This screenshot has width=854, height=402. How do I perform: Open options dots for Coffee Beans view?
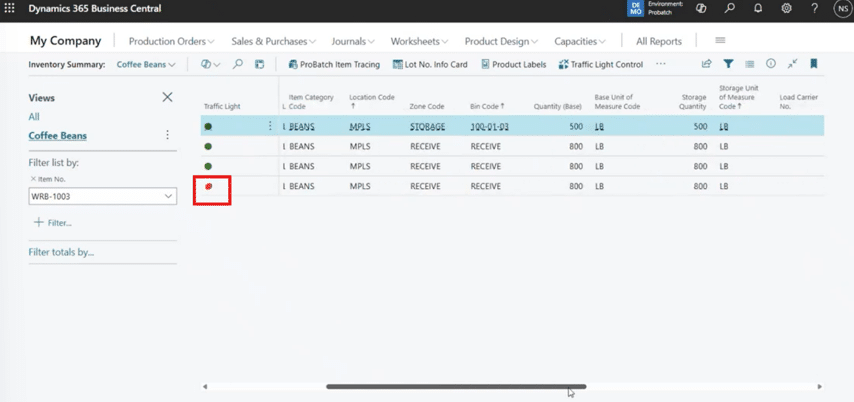(x=168, y=135)
